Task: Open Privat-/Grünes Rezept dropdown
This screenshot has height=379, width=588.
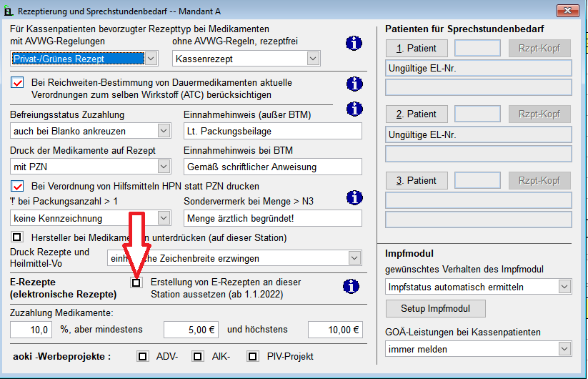Action: (150, 59)
